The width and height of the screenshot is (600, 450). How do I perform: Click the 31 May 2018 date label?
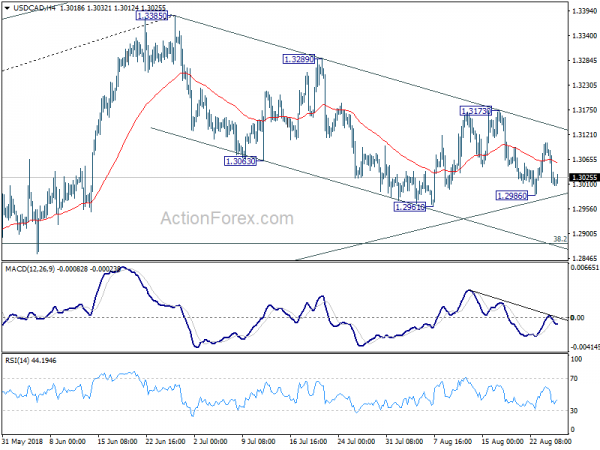point(22,441)
